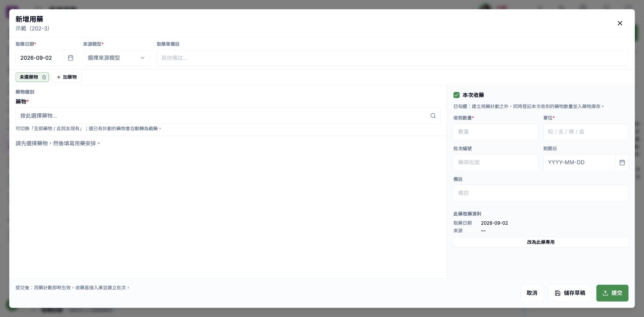Delete the 未選藥物 tab via trash icon
Screen dimensions: 644x317
(44, 77)
